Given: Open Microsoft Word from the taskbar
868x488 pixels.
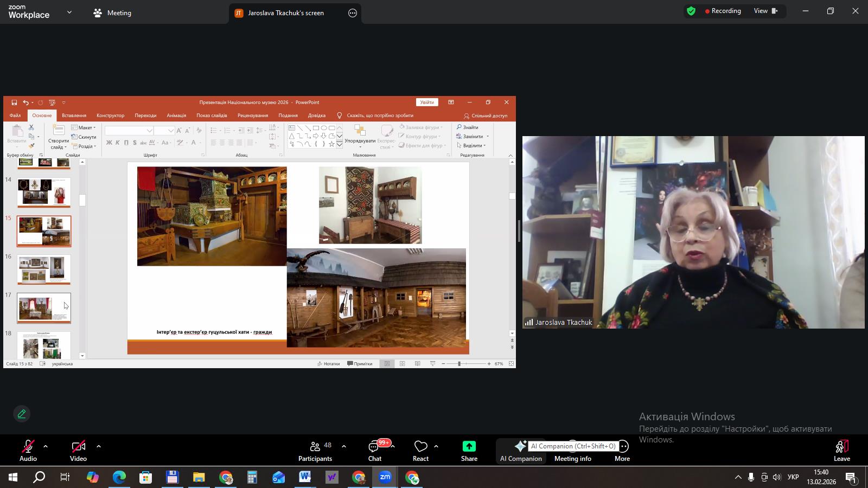Looking at the screenshot, I should [305, 478].
